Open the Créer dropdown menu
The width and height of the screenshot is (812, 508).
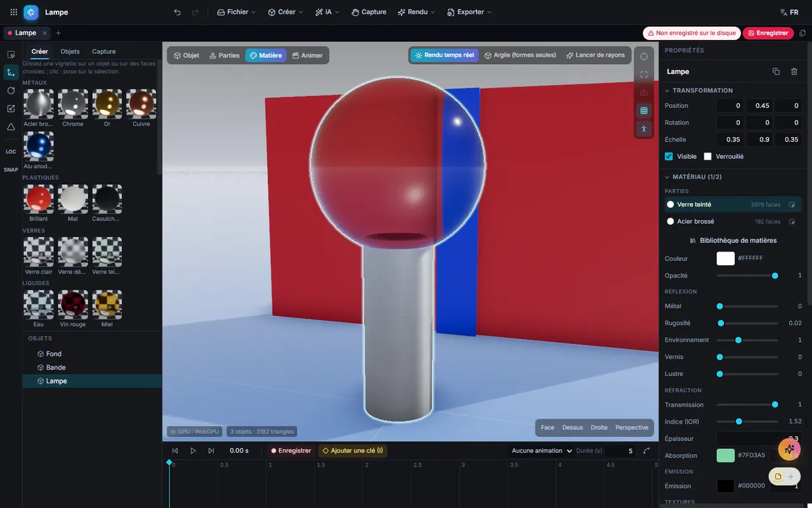pos(285,12)
